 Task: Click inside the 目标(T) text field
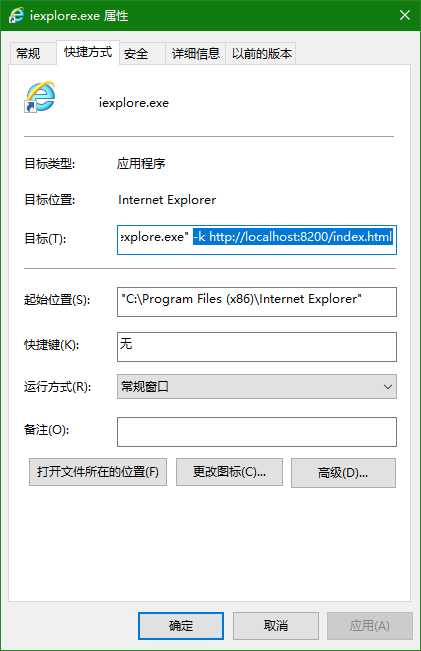257,240
